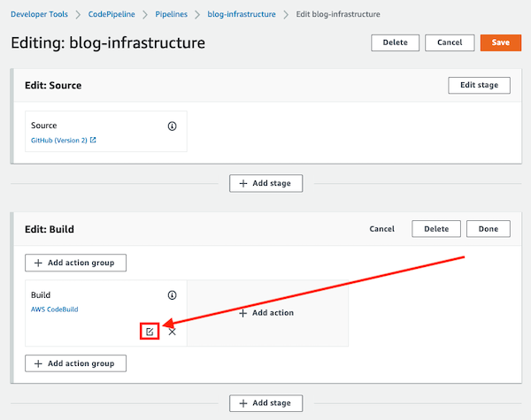This screenshot has height=420, width=531.
Task: Click Edit stage for the Source stage
Action: (479, 85)
